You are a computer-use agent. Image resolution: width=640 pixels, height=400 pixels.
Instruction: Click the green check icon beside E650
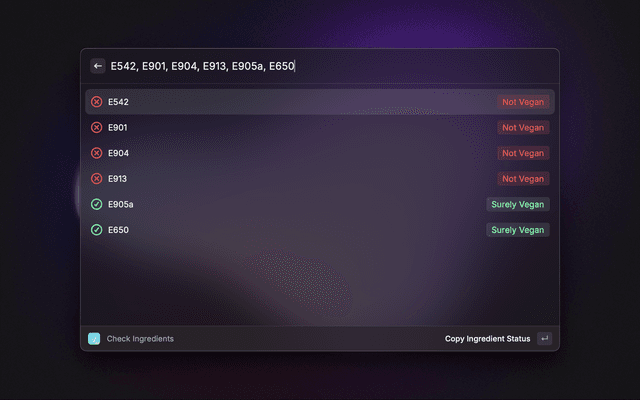pos(96,230)
